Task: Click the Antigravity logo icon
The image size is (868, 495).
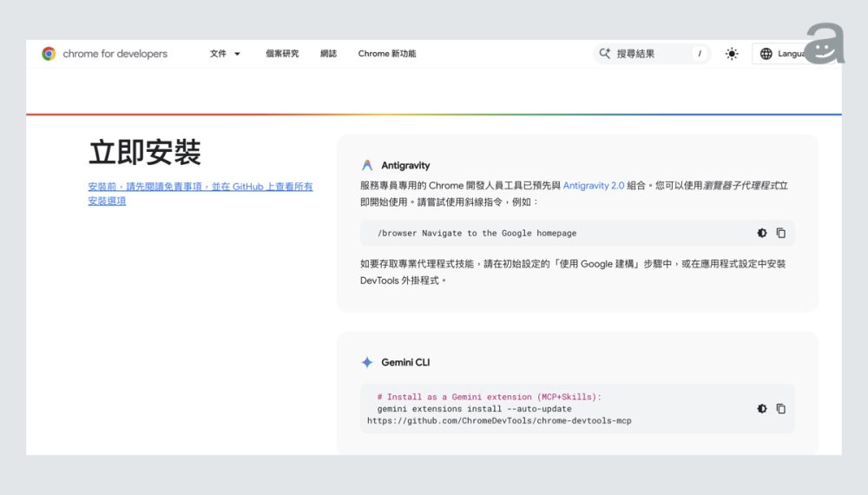Action: pos(367,165)
